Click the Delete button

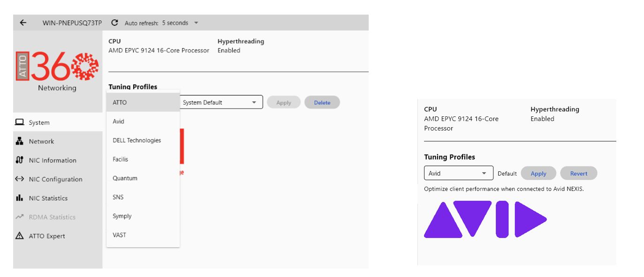322,102
